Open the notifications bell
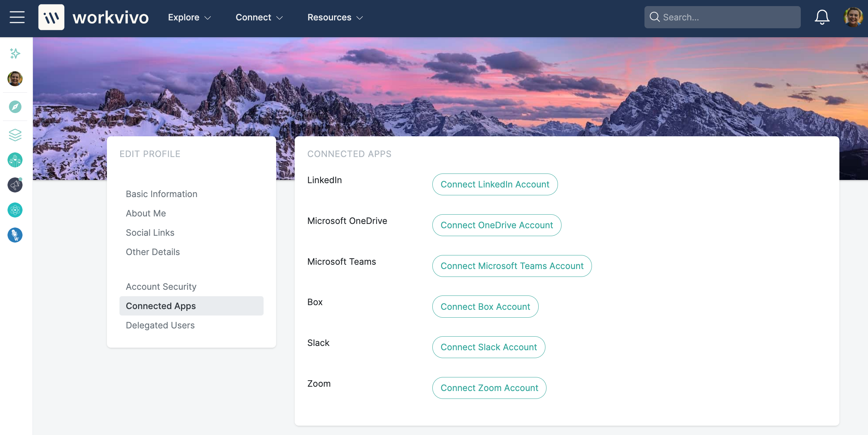 (x=822, y=17)
